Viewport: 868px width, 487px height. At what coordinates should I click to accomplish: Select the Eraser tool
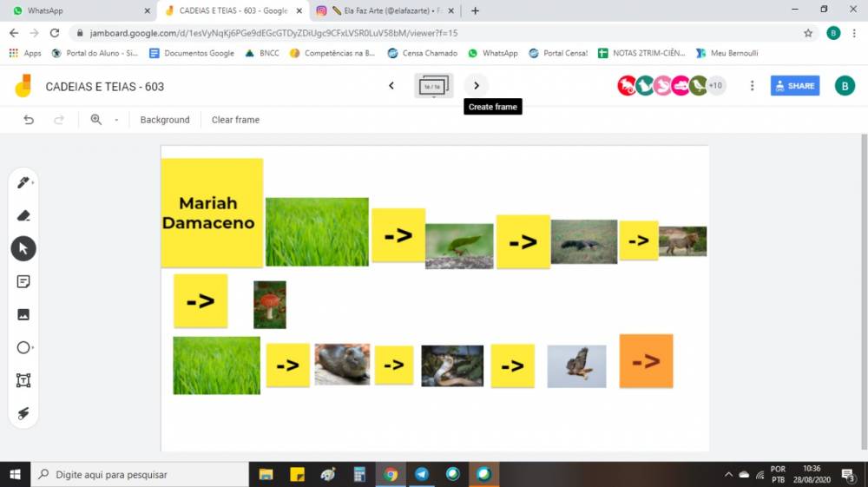[23, 216]
